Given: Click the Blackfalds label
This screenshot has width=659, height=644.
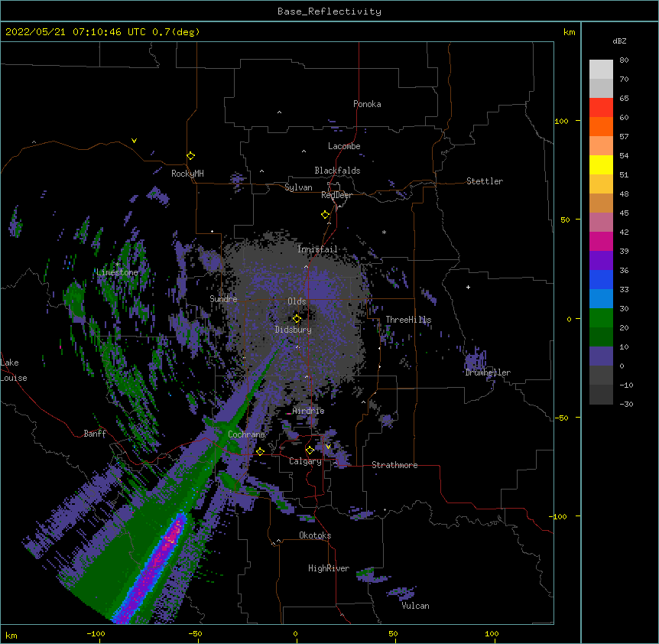Looking at the screenshot, I should pyautogui.click(x=337, y=171).
